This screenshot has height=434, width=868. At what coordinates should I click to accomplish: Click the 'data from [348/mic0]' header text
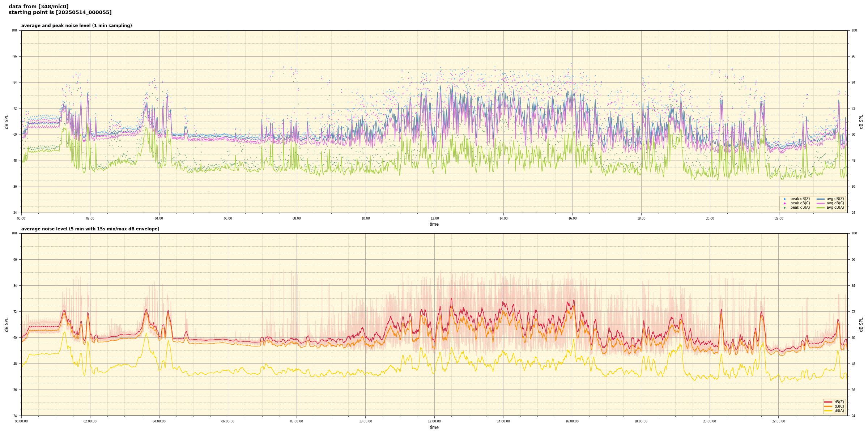(38, 7)
